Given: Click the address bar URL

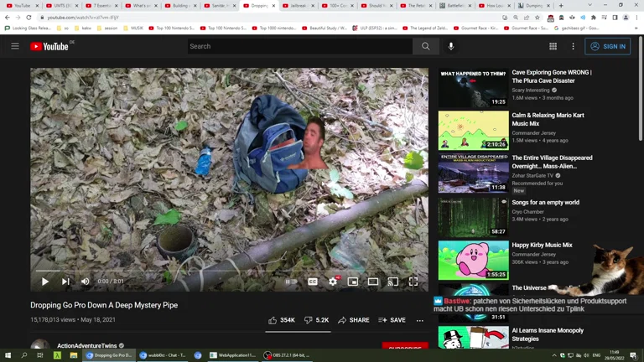Looking at the screenshot, I should pyautogui.click(x=82, y=18).
